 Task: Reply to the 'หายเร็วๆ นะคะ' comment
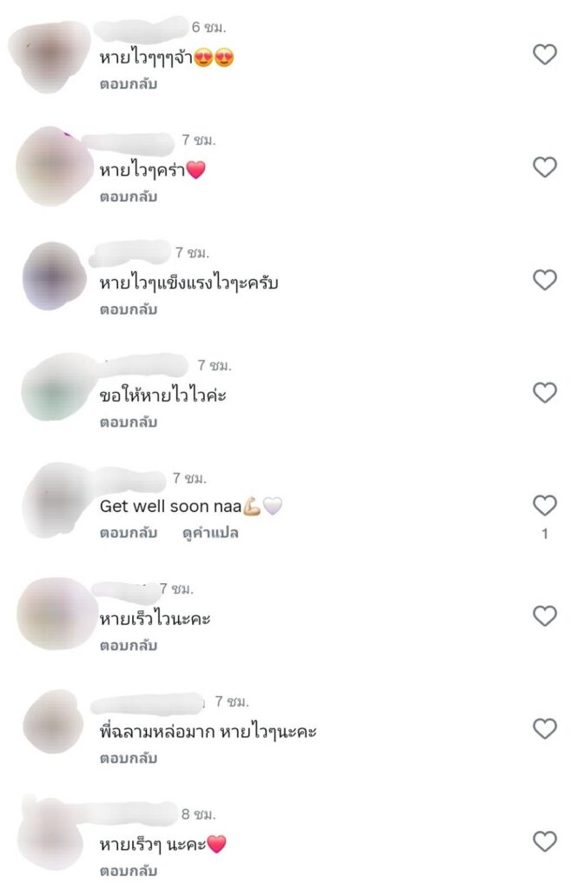pos(129,871)
